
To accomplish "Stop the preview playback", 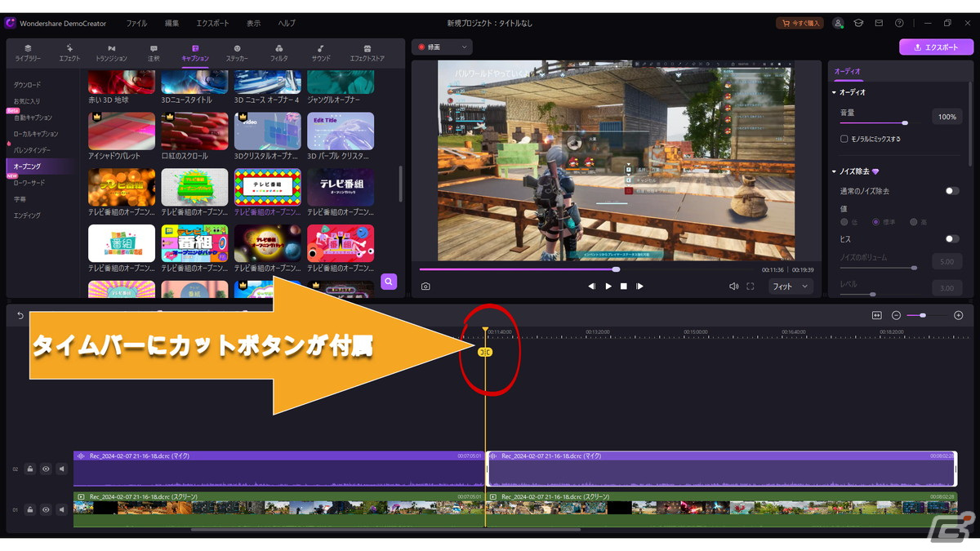I will [623, 287].
